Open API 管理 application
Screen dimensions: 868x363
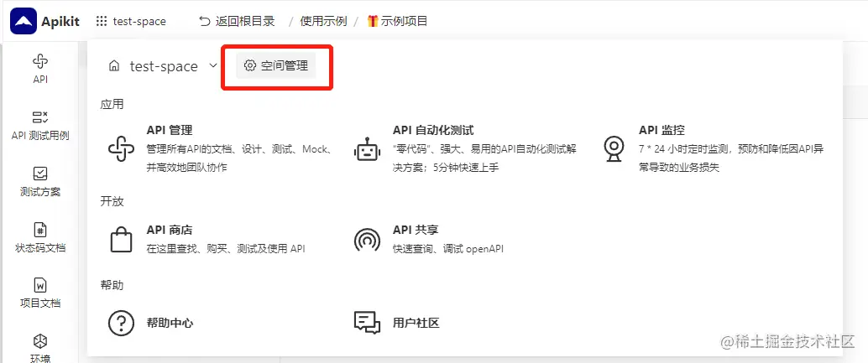(220, 148)
